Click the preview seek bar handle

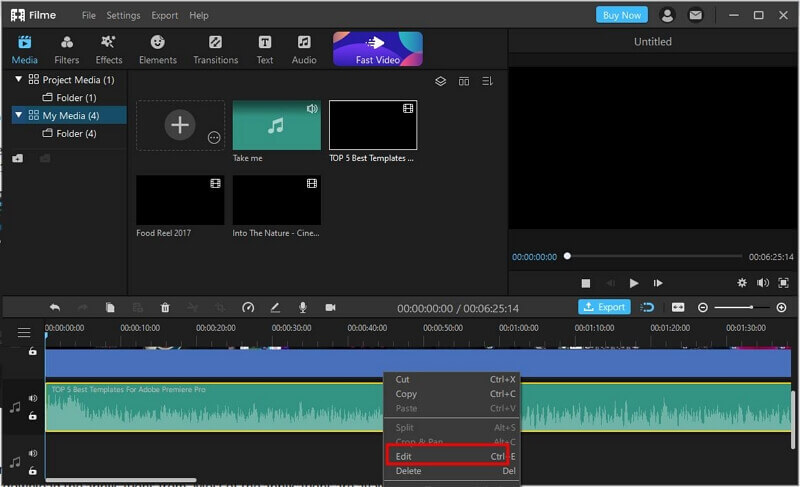[x=567, y=256]
